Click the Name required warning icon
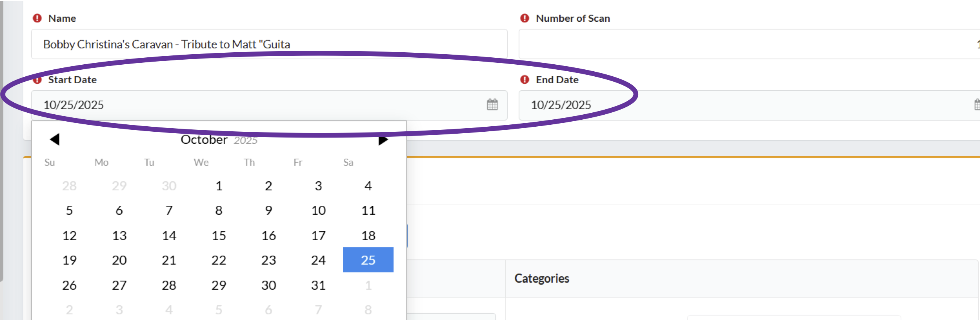 37,18
